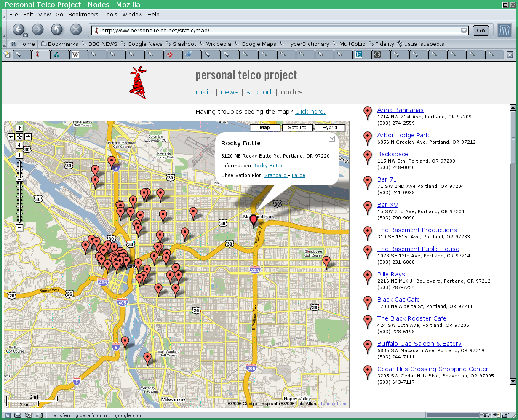Image resolution: width=518 pixels, height=420 pixels.
Task: Reload the page with the Reload button
Action: 57,29
